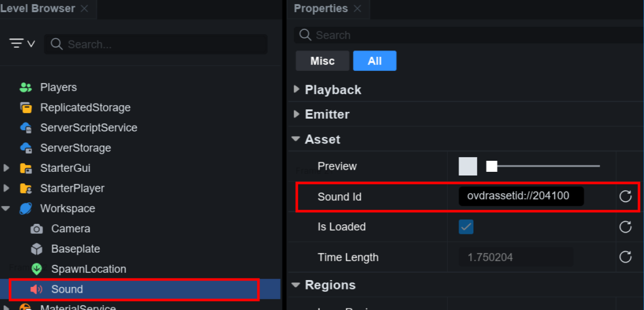Select the Level Browser tab
644x310 pixels.
point(37,9)
